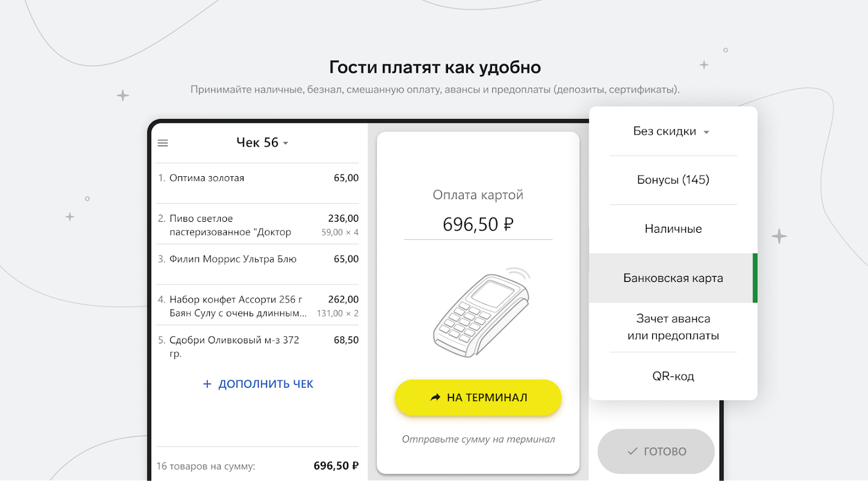Click the checkmark icon on ГОТОВО
Viewport: 868px width, 481px height.
tap(632, 452)
